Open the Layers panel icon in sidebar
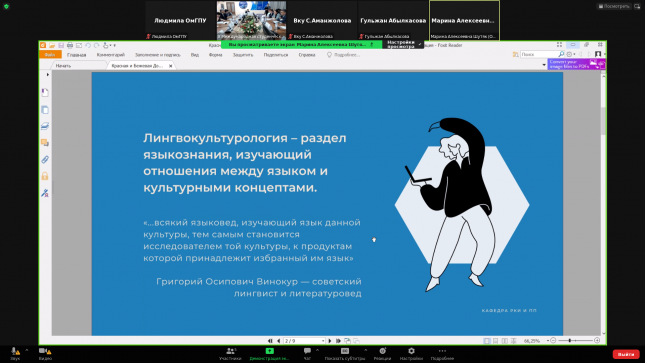 coord(45,126)
